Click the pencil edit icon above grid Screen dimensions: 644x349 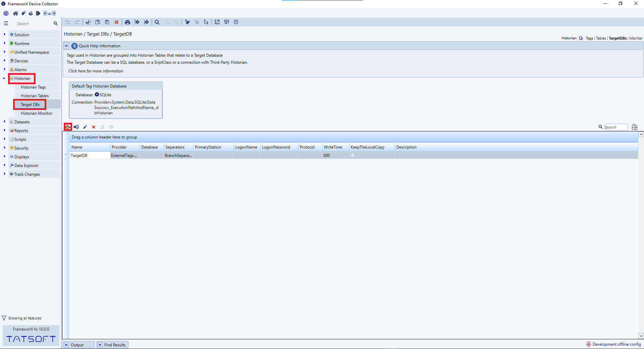coord(85,127)
